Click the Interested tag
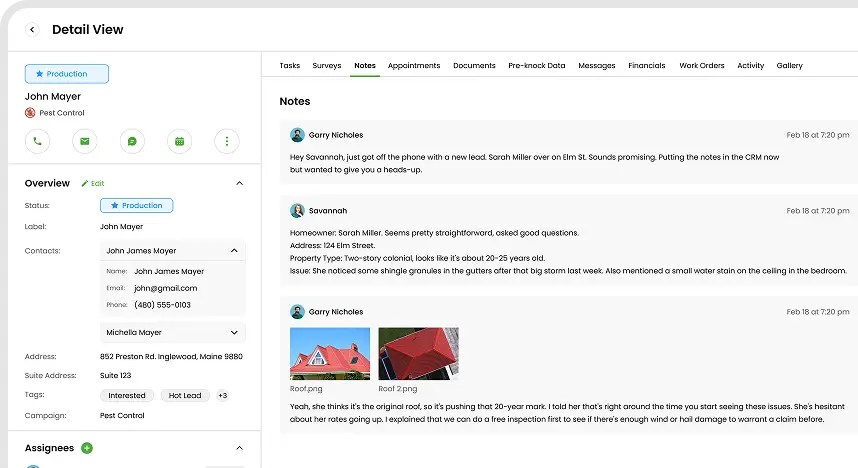 pyautogui.click(x=127, y=395)
